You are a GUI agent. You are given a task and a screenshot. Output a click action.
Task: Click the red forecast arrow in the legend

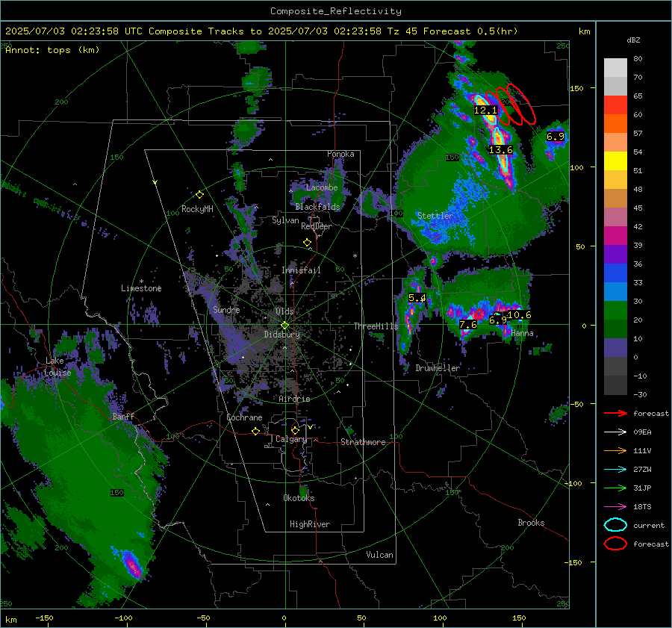615,413
